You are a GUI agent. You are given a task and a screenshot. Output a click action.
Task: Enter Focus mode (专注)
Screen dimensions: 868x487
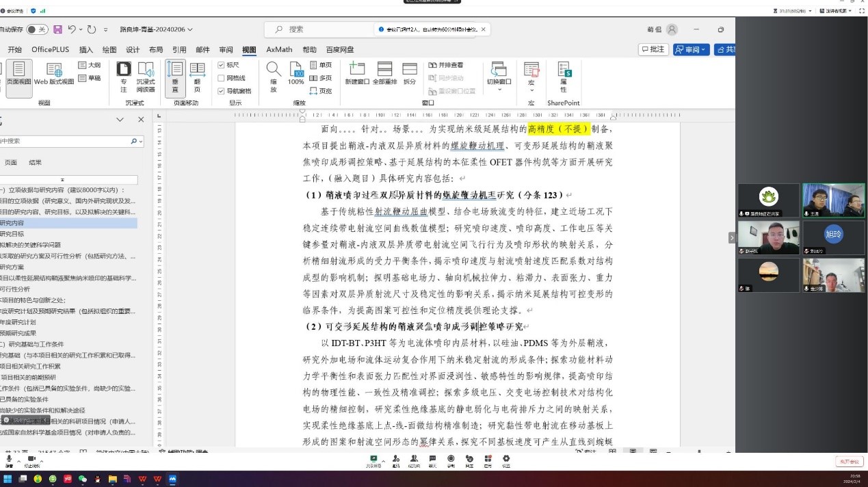124,77
